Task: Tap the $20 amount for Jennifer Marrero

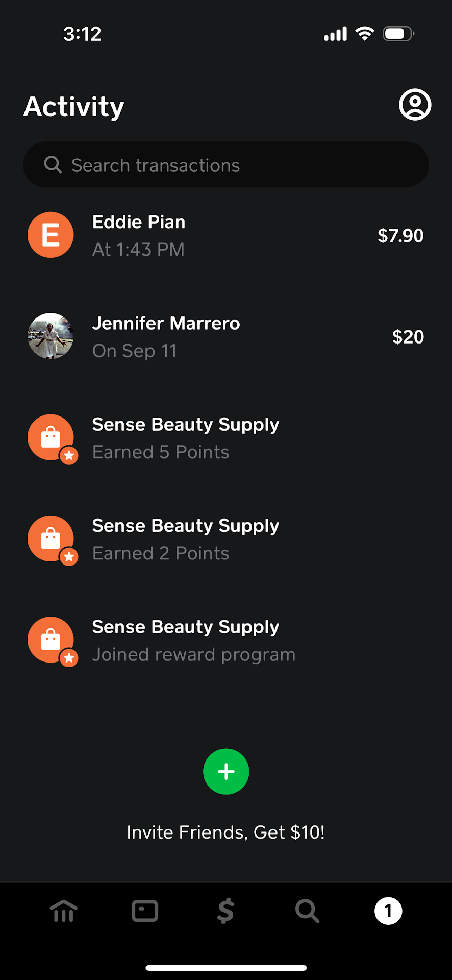Action: (408, 337)
